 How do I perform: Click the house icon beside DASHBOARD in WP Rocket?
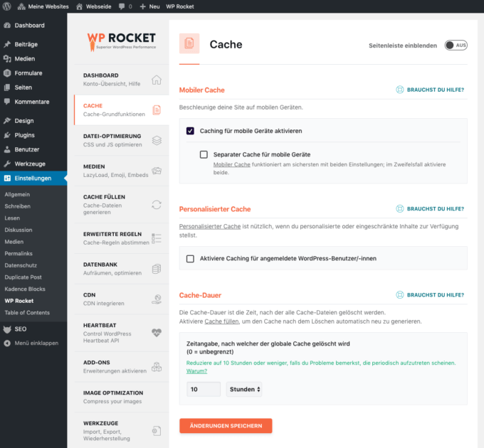pyautogui.click(x=157, y=80)
